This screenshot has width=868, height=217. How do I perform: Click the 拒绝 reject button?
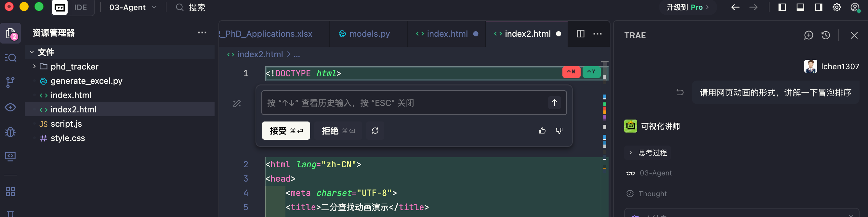click(338, 131)
